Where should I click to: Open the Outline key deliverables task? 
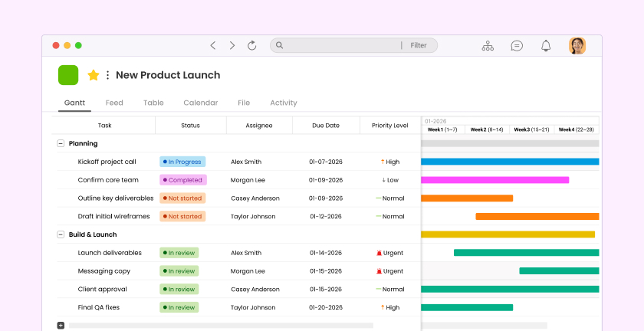click(116, 198)
